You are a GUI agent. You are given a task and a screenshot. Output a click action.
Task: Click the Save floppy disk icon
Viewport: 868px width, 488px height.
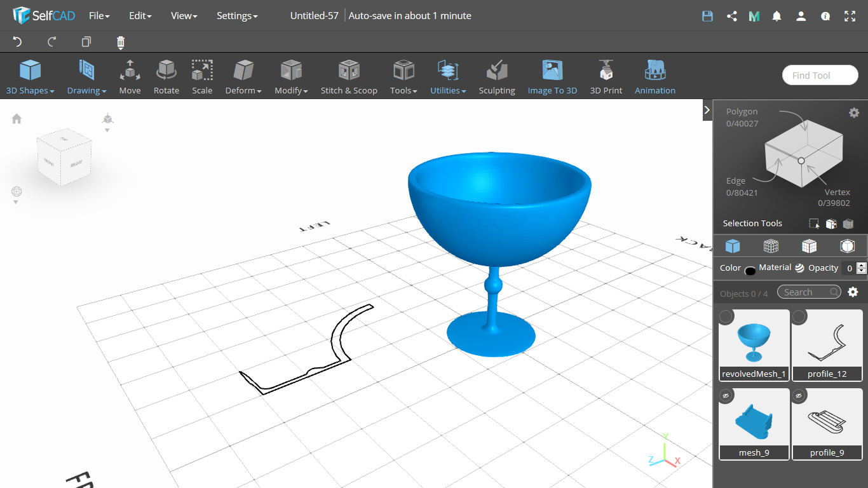707,16
